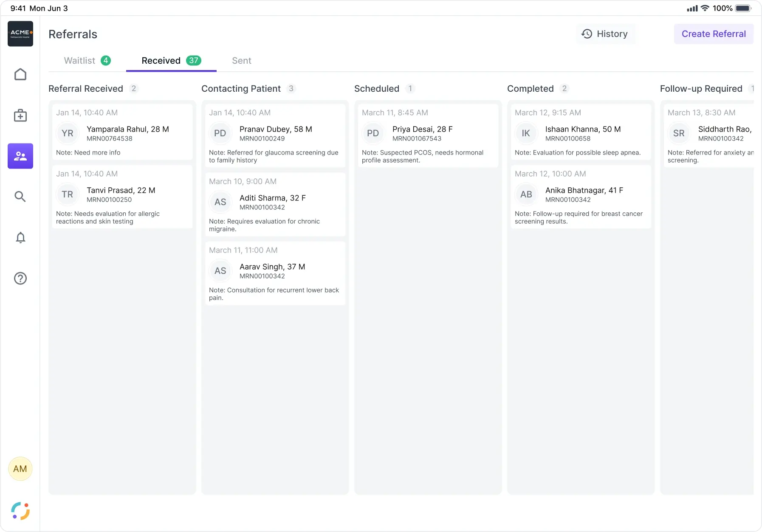Click the colorful circular app logo at bottom
The image size is (762, 532).
pyautogui.click(x=20, y=511)
